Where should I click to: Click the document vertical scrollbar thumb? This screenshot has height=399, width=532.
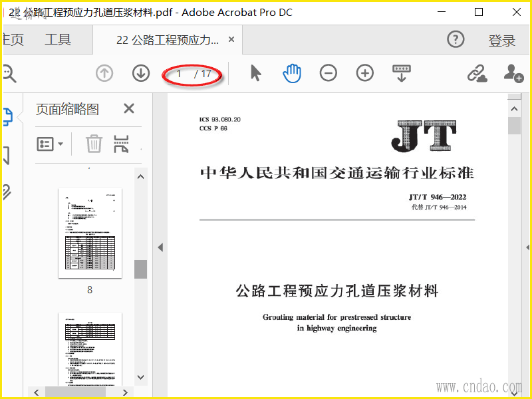point(514,126)
